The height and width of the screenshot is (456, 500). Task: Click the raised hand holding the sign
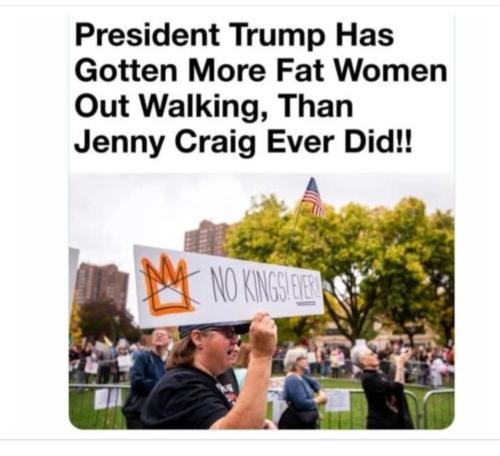click(263, 334)
